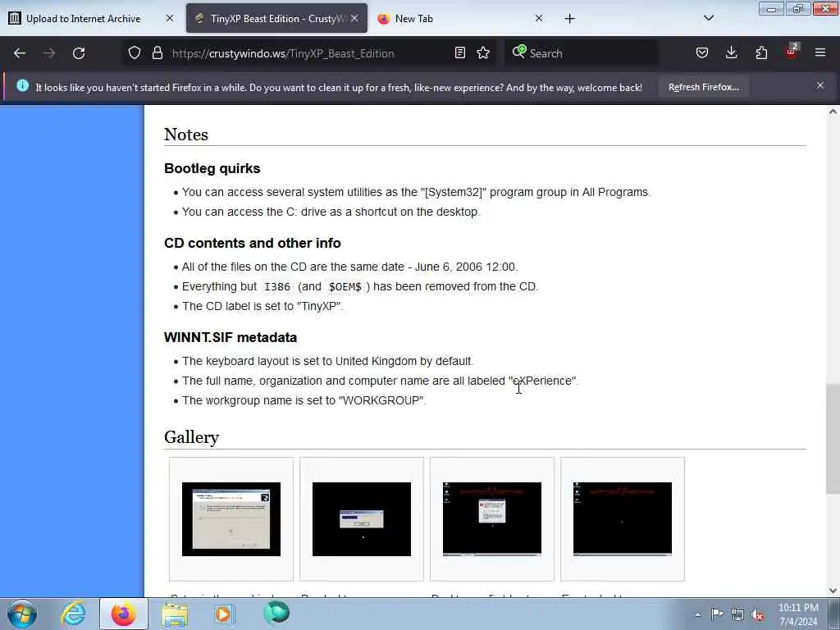Open the Windows Start orb
This screenshot has width=840, height=630.
point(22,614)
